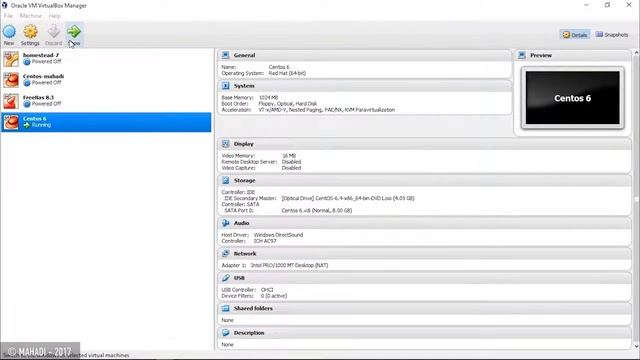This screenshot has width=640, height=360.
Task: Click the VirtualBox title bar icon
Action: [4, 5]
